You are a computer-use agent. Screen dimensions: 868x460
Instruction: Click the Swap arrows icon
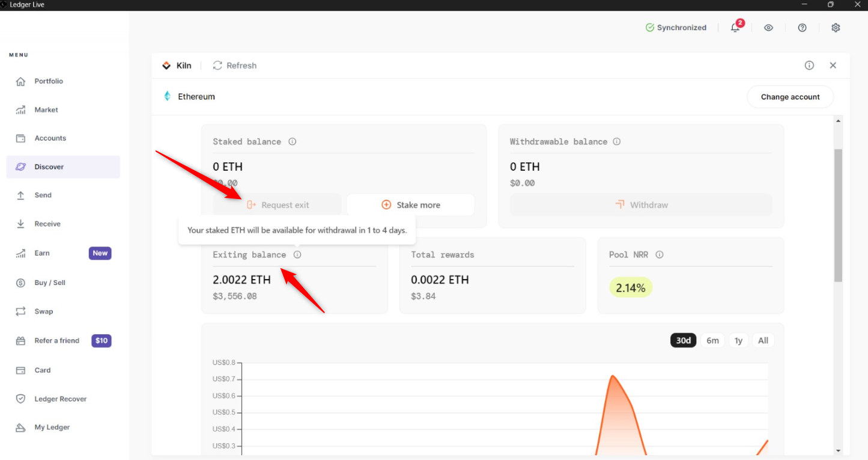(20, 311)
